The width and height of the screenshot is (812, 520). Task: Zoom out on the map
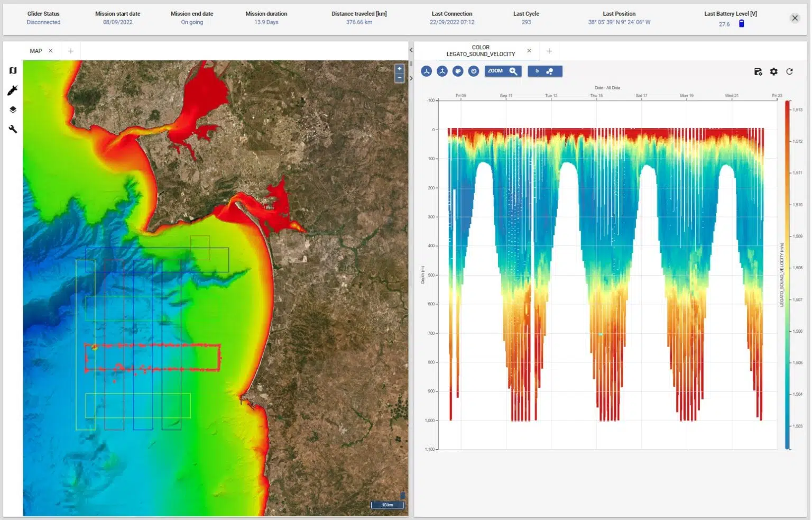click(x=400, y=78)
